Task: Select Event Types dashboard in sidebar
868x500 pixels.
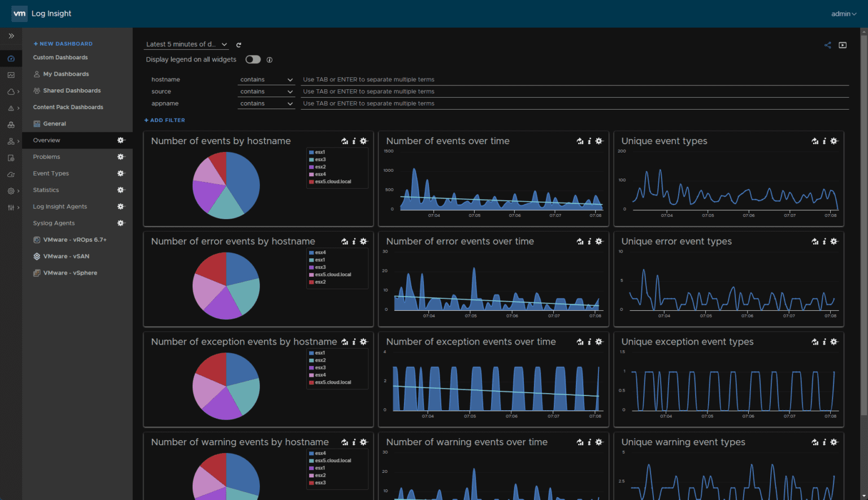Action: 51,173
